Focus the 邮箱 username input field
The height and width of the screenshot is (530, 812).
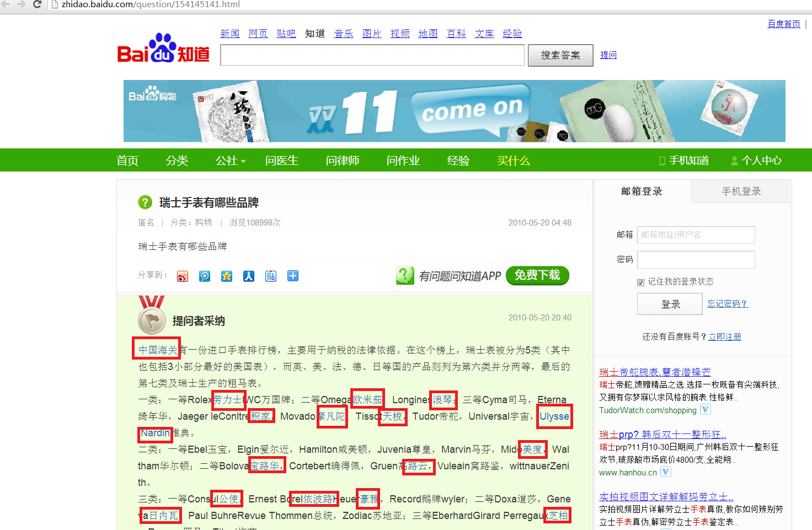point(696,235)
